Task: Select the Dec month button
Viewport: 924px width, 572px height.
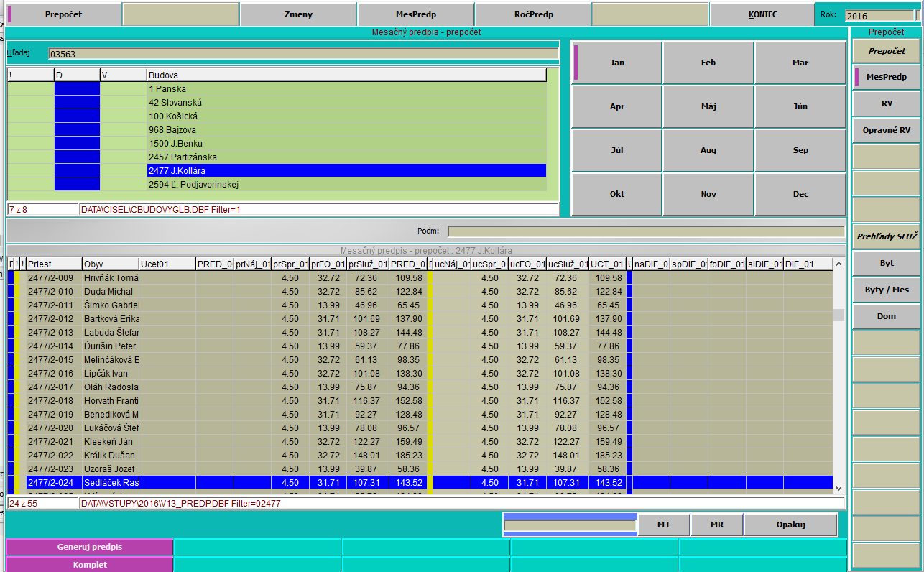Action: [800, 194]
